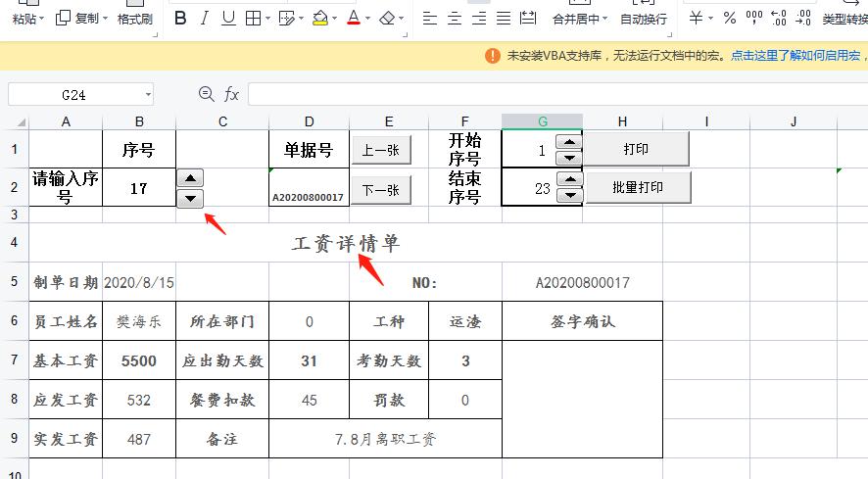Select employee name cell 樊海乐

point(139,321)
